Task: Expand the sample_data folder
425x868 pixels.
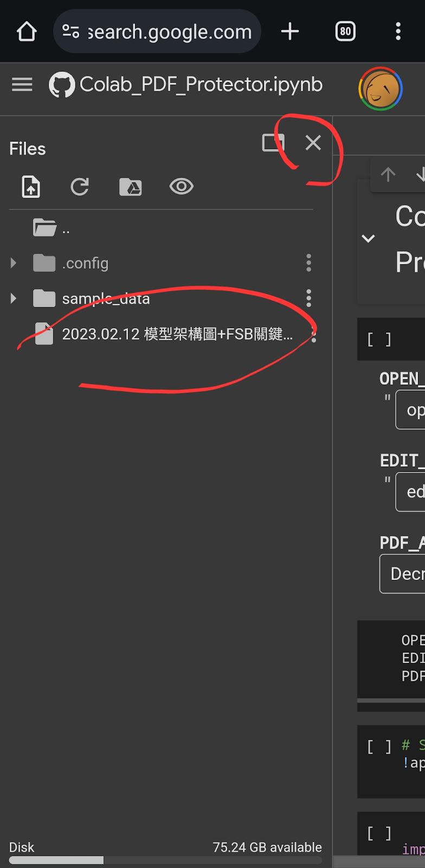Action: pos(14,298)
